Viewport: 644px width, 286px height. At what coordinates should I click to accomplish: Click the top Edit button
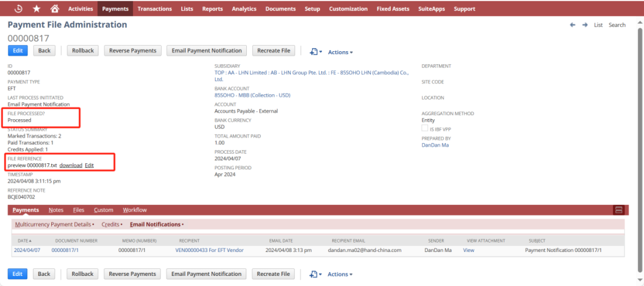tap(18, 51)
